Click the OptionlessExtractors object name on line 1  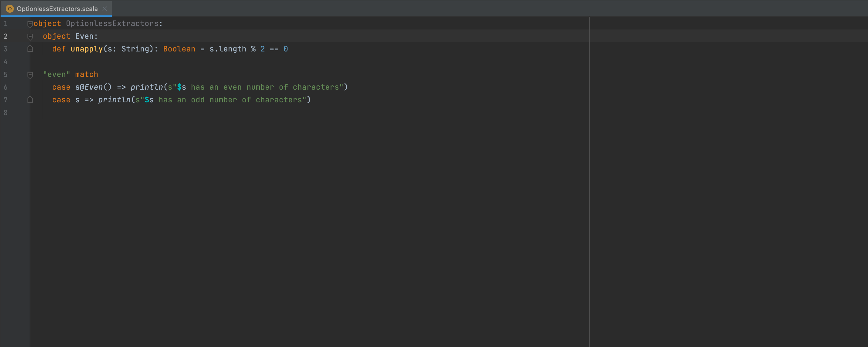112,24
